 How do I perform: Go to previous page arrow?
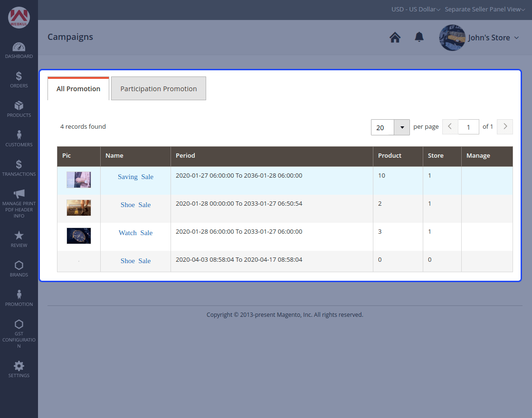coord(450,127)
